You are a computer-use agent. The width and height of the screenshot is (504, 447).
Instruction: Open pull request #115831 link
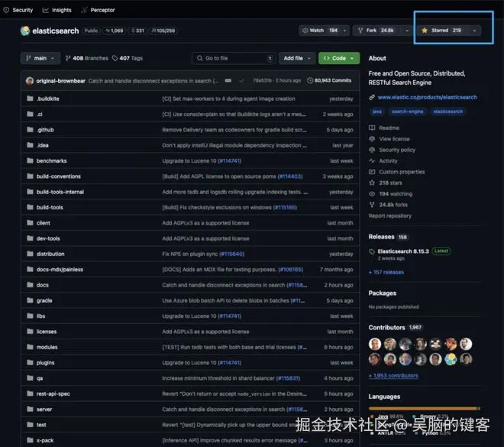click(288, 378)
